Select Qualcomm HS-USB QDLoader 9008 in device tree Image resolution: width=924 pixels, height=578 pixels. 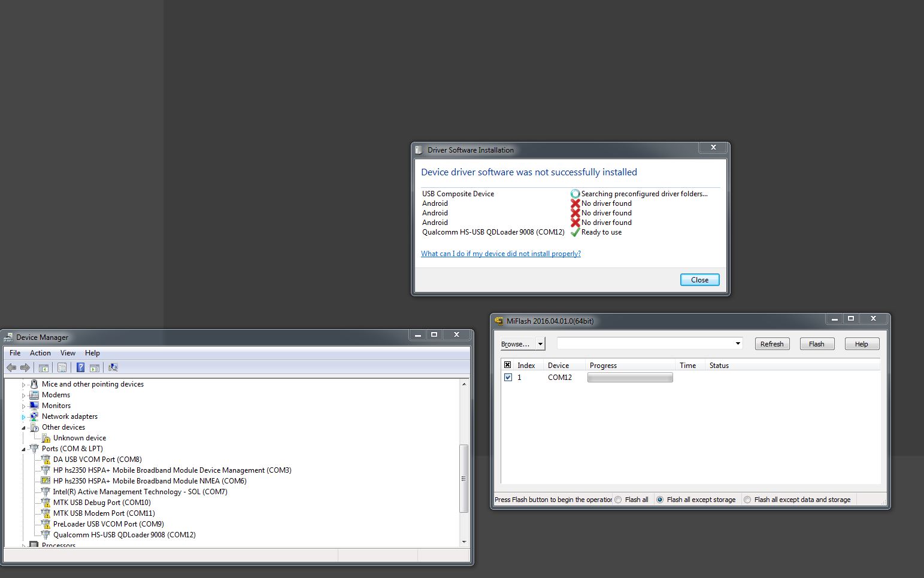(124, 535)
